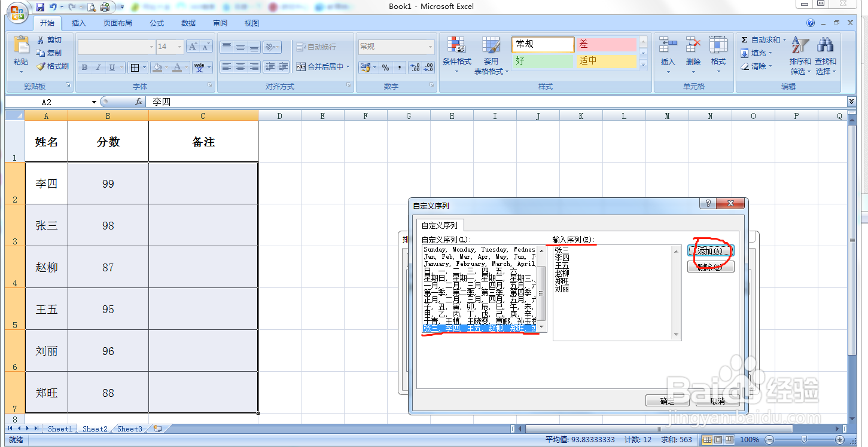Click the fx insert function icon

139,102
